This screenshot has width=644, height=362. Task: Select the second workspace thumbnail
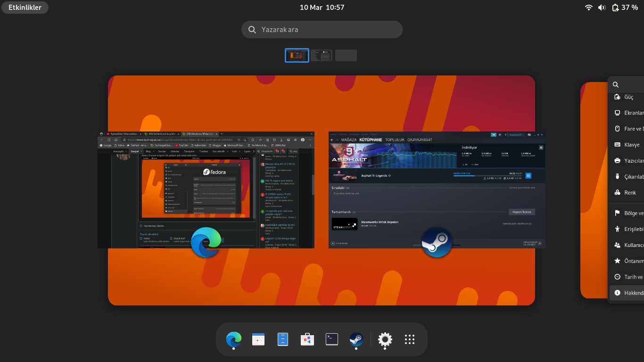click(x=322, y=56)
